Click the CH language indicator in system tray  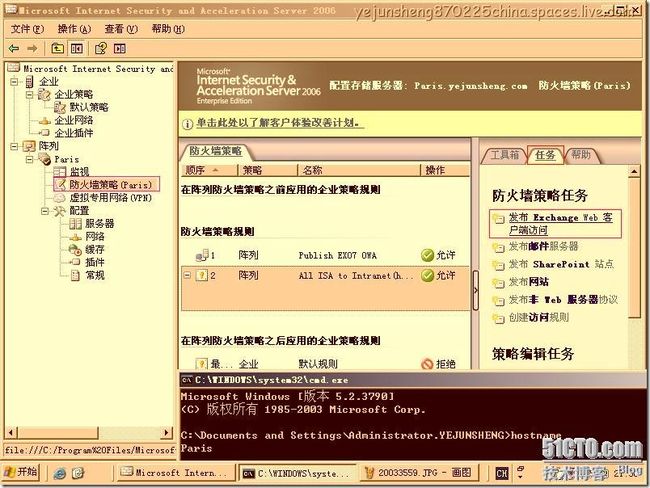[x=502, y=473]
